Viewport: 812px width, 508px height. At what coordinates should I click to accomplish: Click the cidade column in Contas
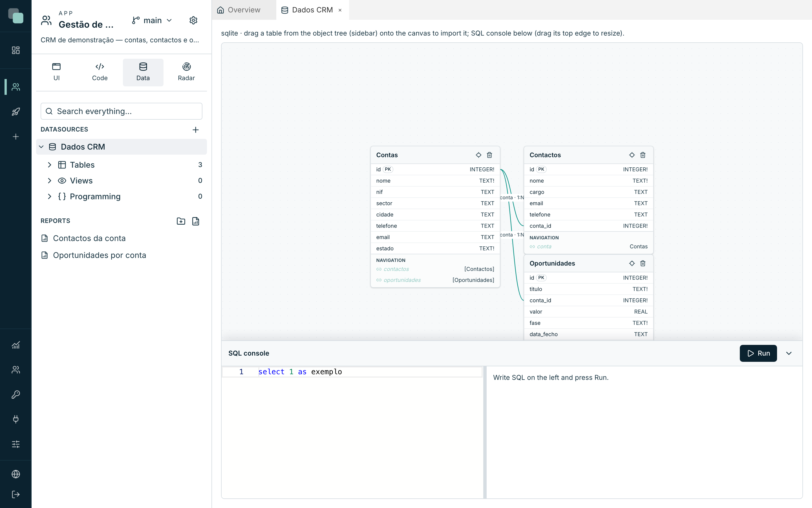435,214
